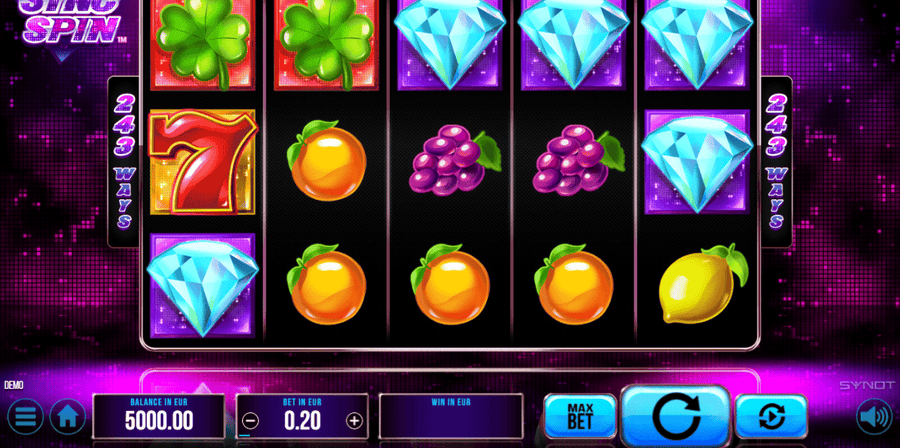Screen dimensions: 900x448
Task: Click the SYNOT provider logo
Action: [x=867, y=385]
